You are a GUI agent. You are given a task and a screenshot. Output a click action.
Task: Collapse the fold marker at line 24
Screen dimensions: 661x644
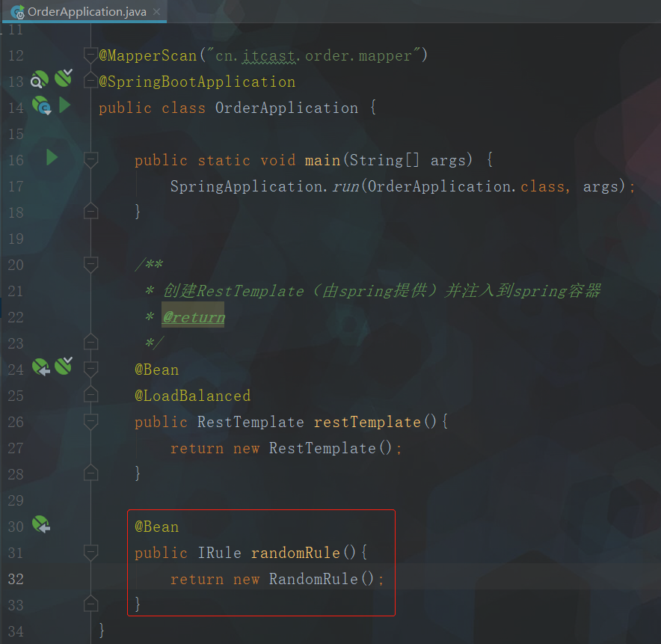click(x=90, y=369)
